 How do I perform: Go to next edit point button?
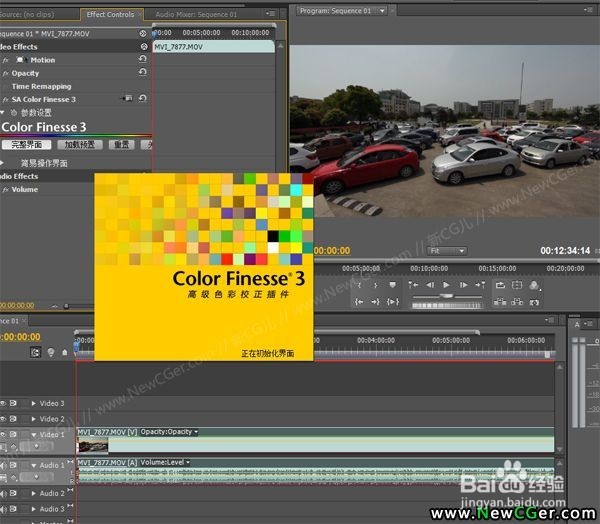click(480, 285)
